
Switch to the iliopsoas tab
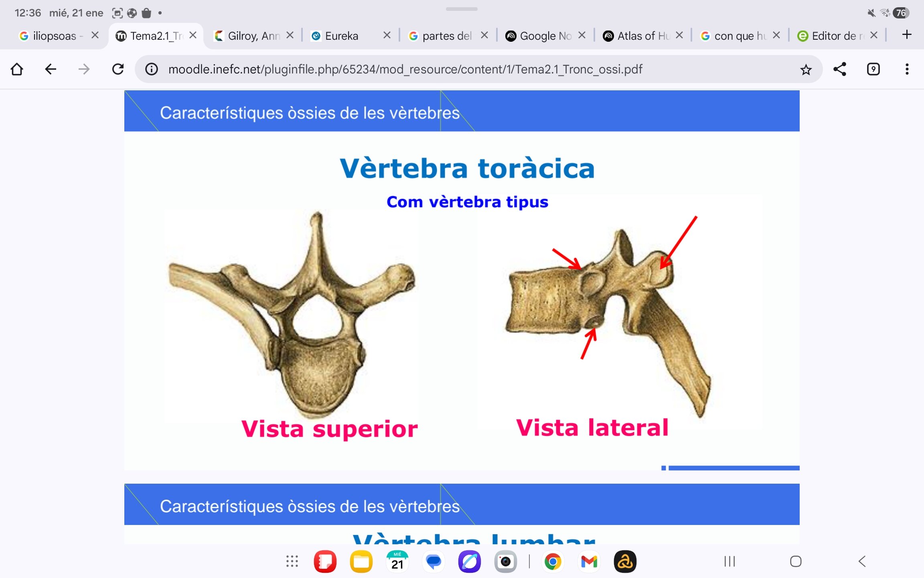(x=52, y=36)
